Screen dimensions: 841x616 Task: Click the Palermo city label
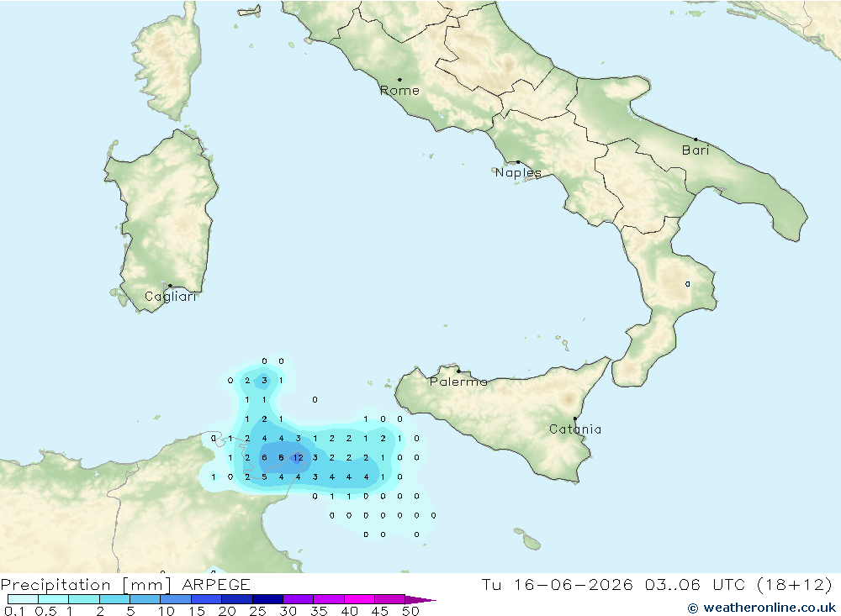pyautogui.click(x=458, y=382)
